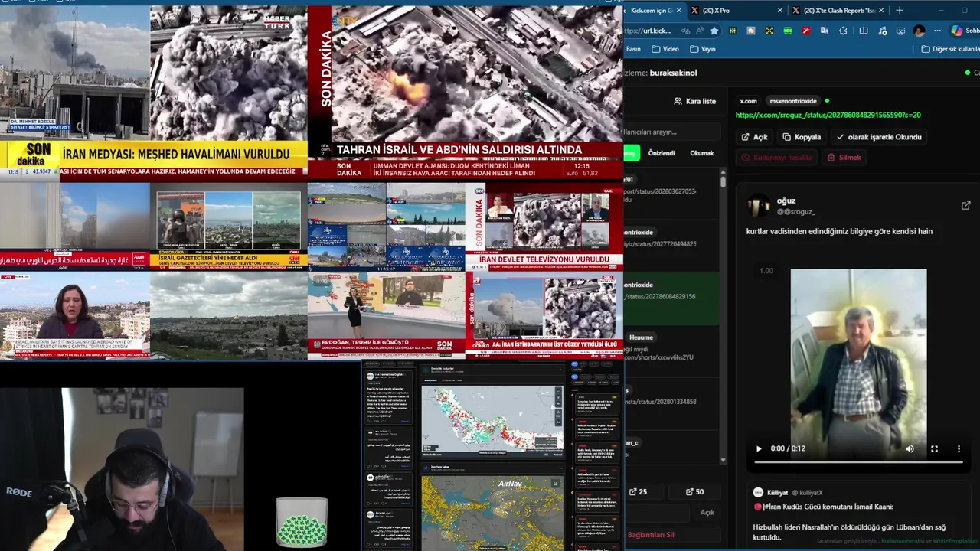Screen dimensions: 980x551
Task: Click the Açık open-link button
Action: [x=754, y=137]
